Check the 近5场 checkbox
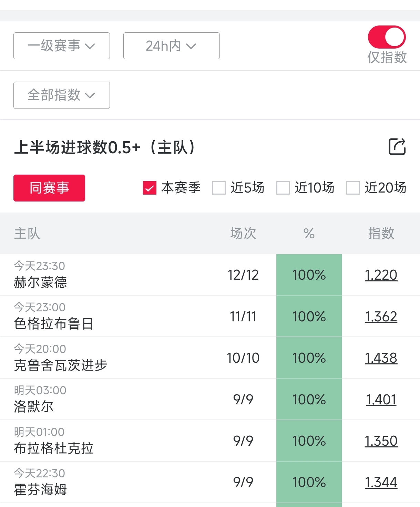The image size is (420, 507). [219, 188]
